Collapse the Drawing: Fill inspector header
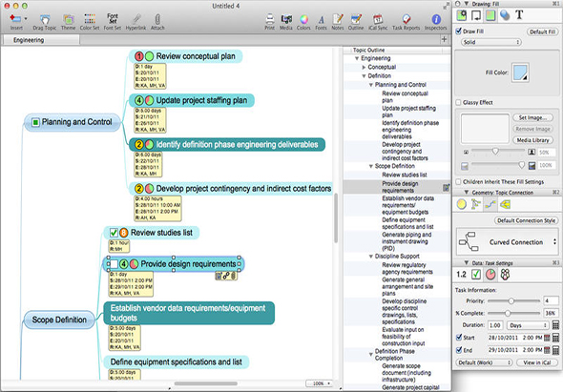The width and height of the screenshot is (563, 392). click(467, 4)
